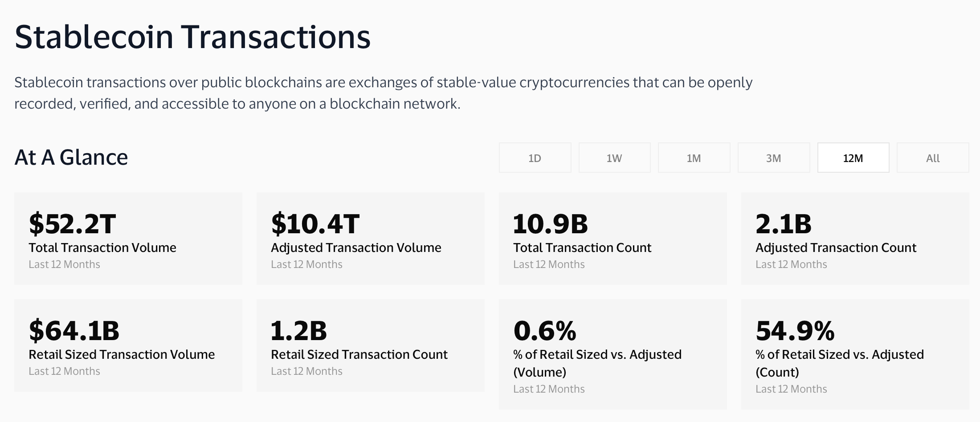
Task: Choose the 3M time range
Action: click(773, 158)
